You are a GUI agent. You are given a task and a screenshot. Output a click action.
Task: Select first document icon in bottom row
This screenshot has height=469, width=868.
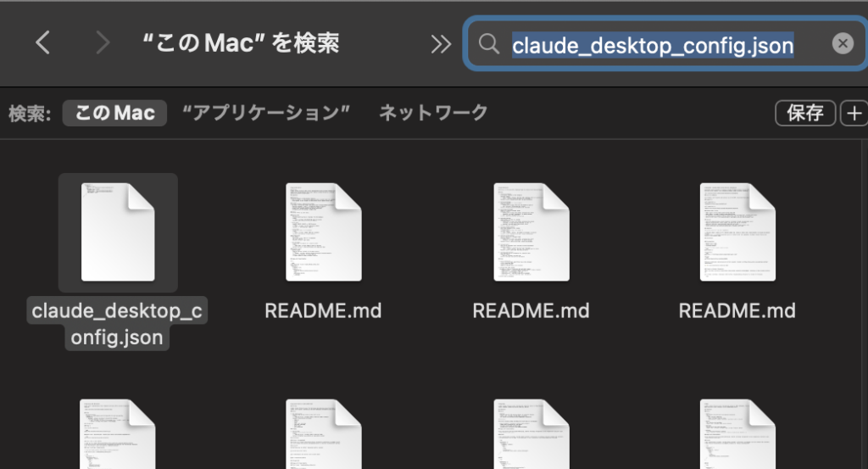point(117,434)
